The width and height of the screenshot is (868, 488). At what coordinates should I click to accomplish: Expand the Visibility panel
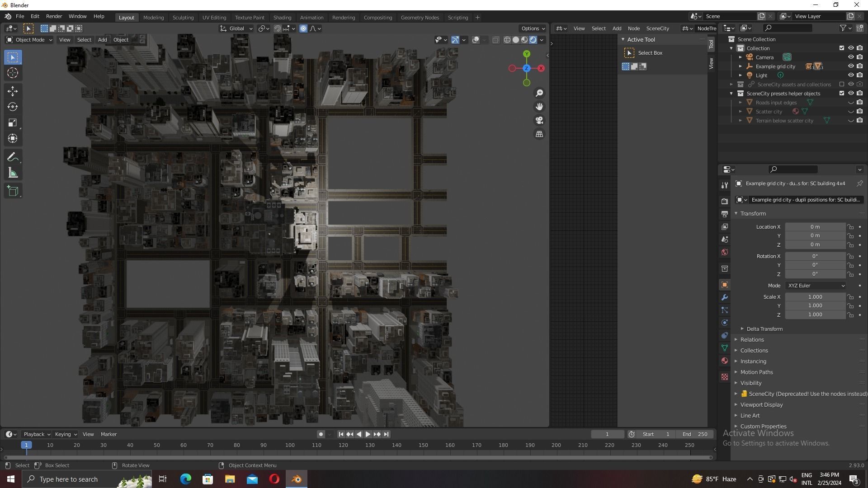click(750, 383)
